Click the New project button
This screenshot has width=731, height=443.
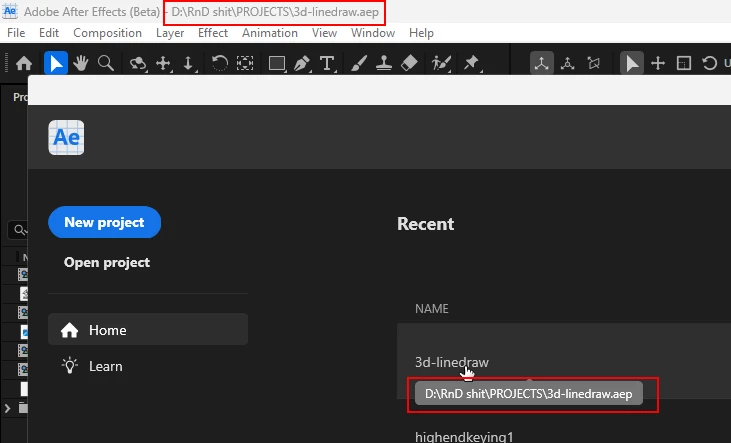point(104,222)
